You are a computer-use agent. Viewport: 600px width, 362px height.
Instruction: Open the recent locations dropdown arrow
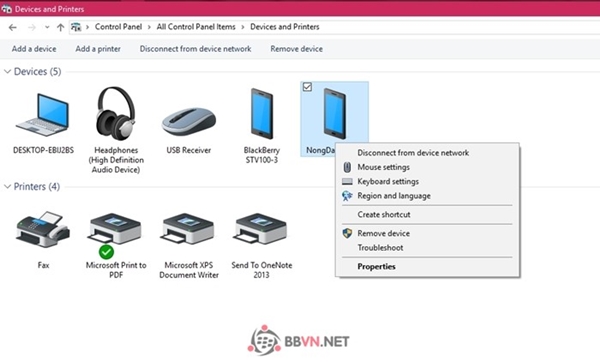click(47, 27)
